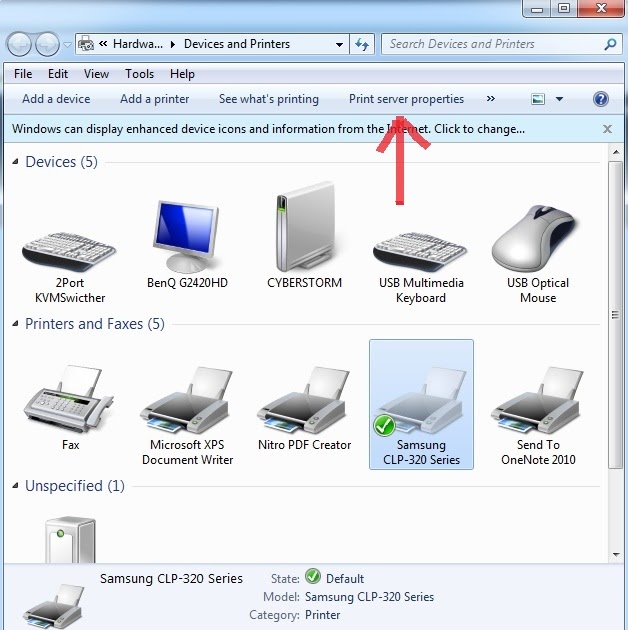Click the Devices (5) group header
The width and height of the screenshot is (628, 630).
point(61,162)
